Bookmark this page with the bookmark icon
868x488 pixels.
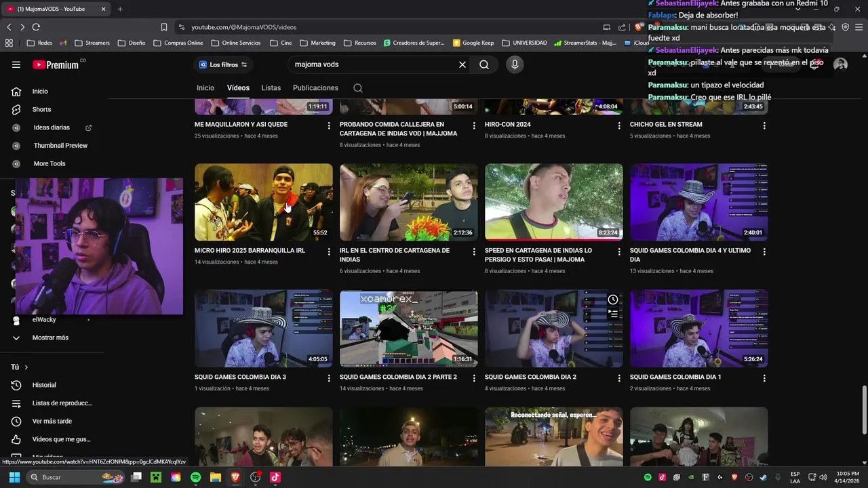click(164, 27)
